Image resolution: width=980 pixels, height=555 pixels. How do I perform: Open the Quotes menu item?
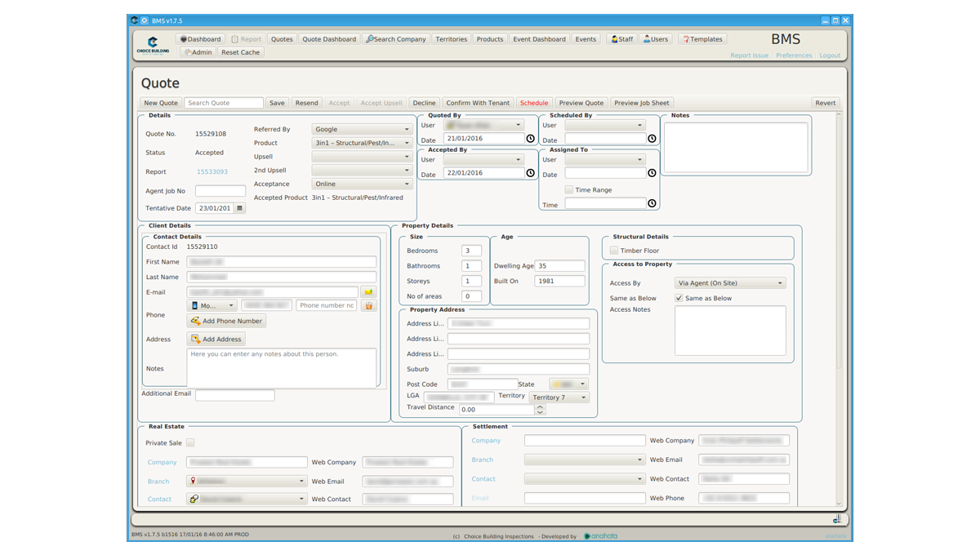[x=282, y=39]
